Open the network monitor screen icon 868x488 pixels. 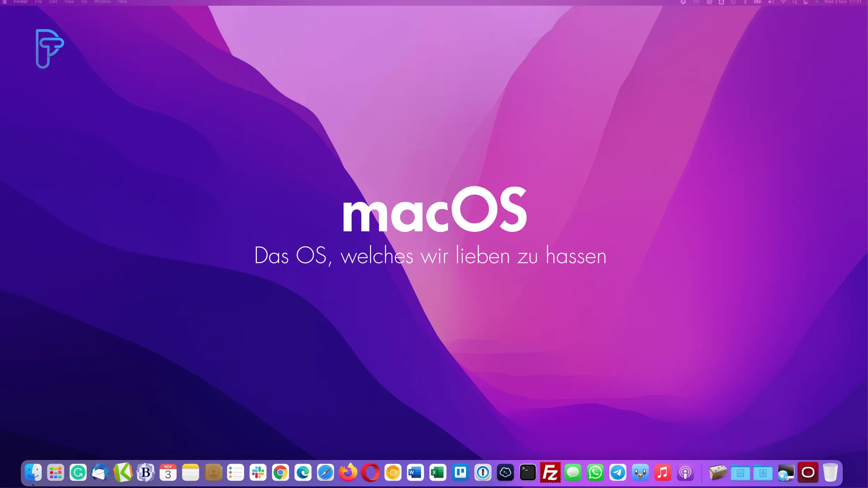(x=786, y=472)
